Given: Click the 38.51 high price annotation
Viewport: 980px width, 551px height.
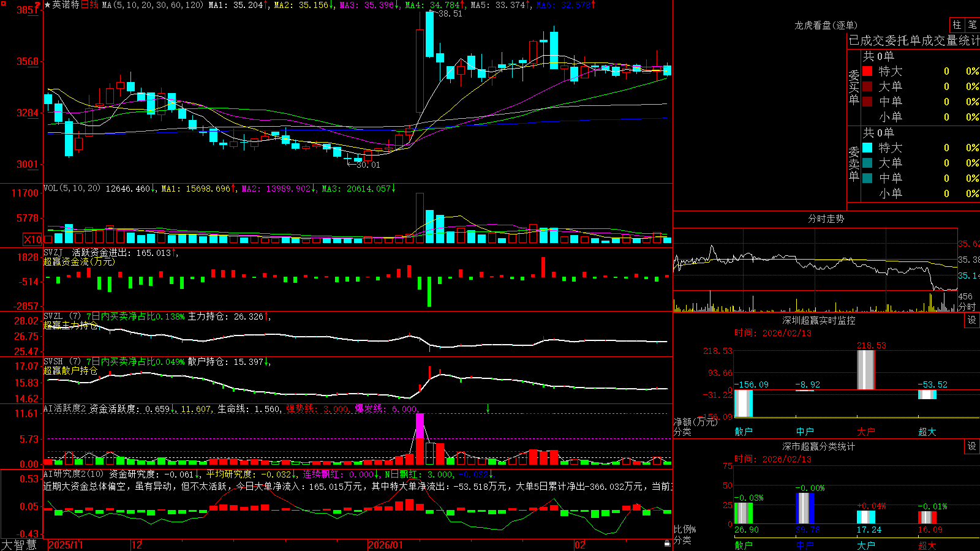Looking at the screenshot, I should pyautogui.click(x=450, y=13).
